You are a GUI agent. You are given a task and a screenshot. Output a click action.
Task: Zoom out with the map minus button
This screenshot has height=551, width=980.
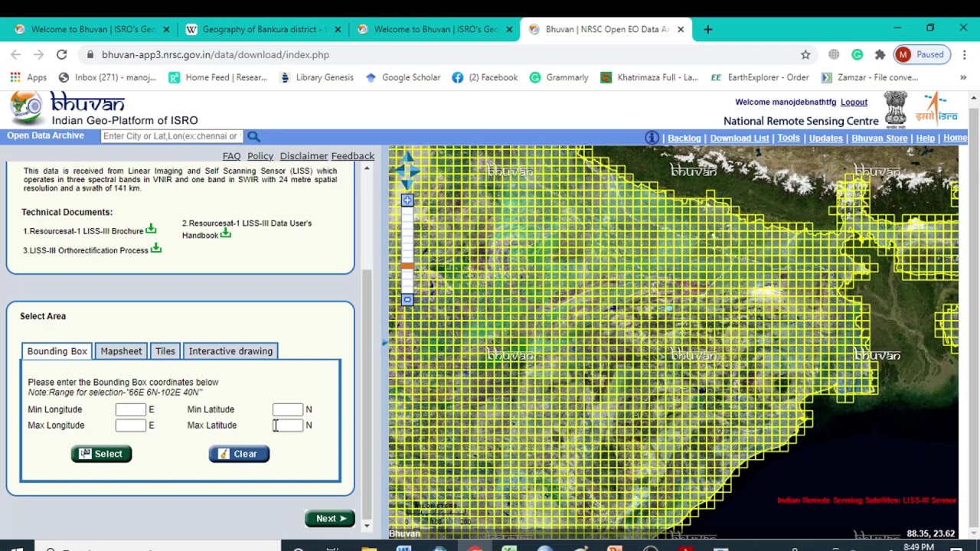[x=407, y=300]
